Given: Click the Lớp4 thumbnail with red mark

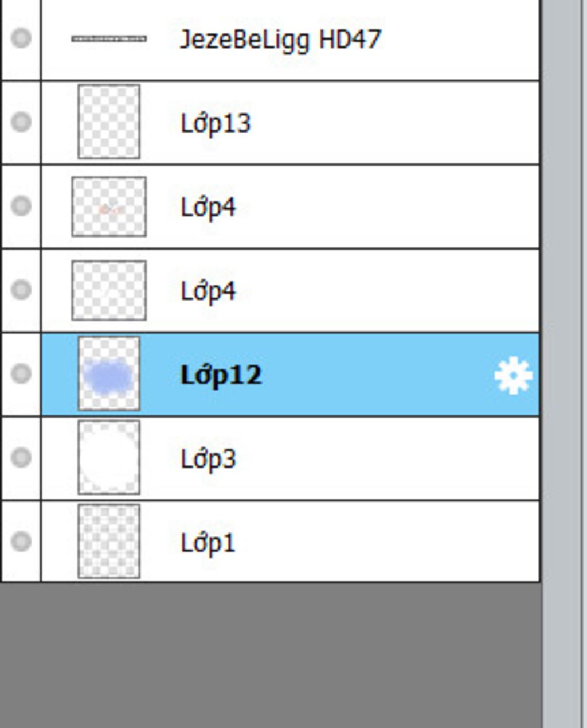Looking at the screenshot, I should click(x=109, y=207).
